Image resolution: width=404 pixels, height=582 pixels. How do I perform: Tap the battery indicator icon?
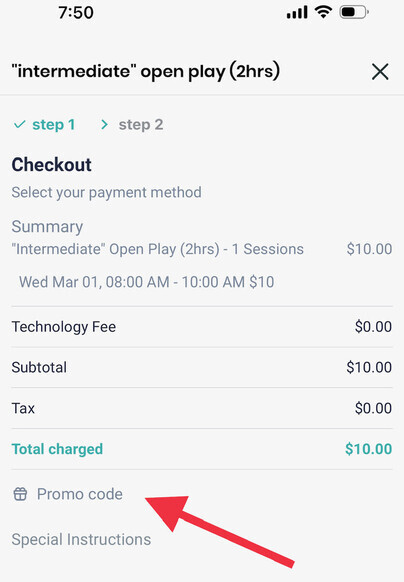tap(354, 12)
